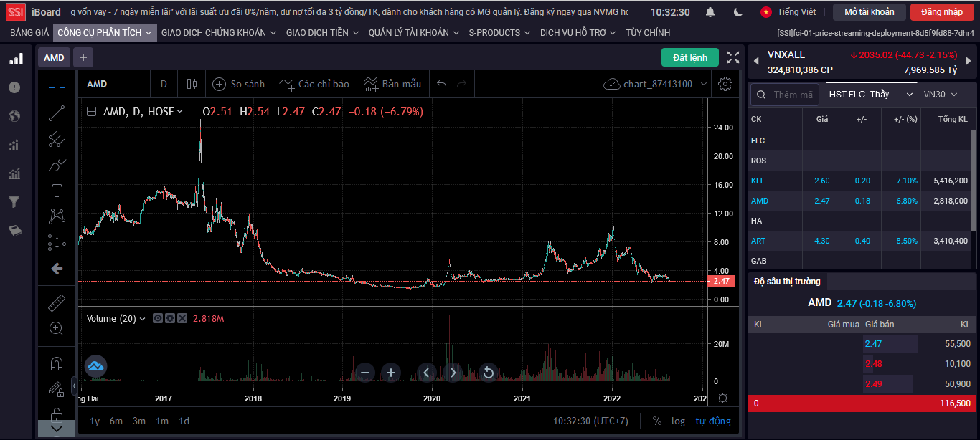Select the trend line drawing tool

click(57, 113)
